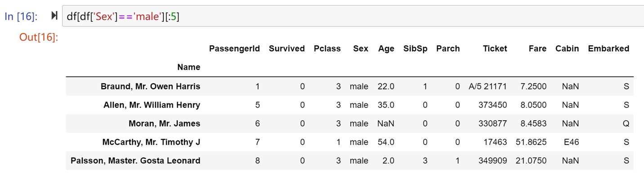Click the A/5 21171 ticket cell
This screenshot has width=644, height=176.
(487, 86)
